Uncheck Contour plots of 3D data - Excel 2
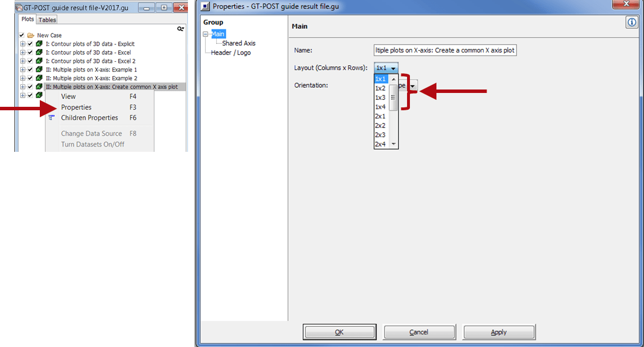The image size is (644, 347). pos(31,61)
